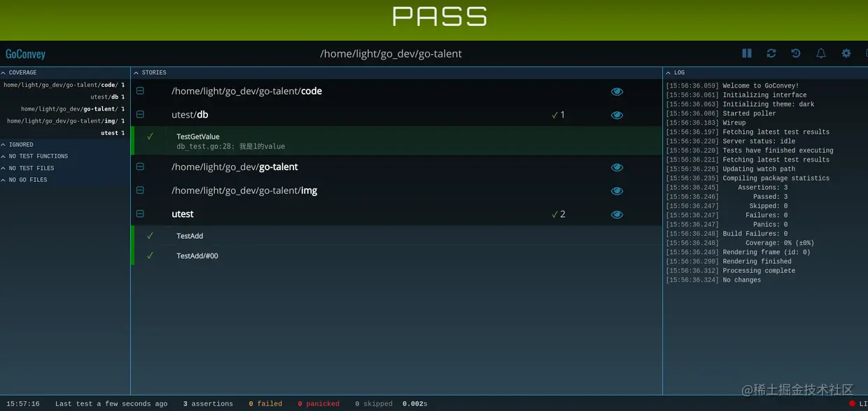Viewport: 868px width, 411px height.
Task: Click the '3 assertions' footer count
Action: pyautogui.click(x=208, y=404)
